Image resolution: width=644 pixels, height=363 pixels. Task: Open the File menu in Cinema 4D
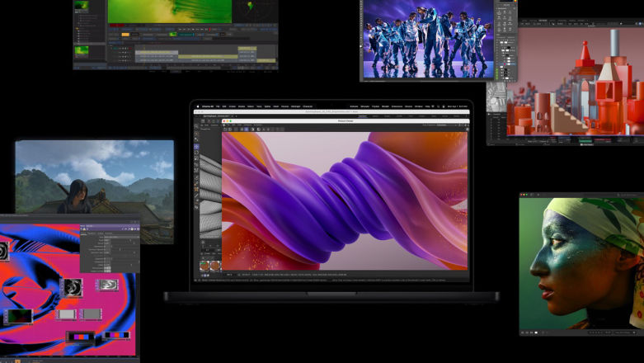point(218,106)
